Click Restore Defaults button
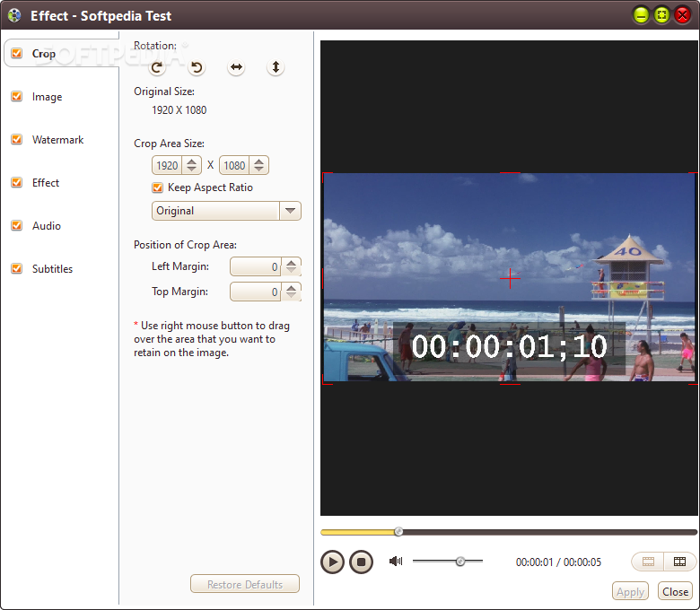Screen dimensions: 700x610 coord(245,584)
